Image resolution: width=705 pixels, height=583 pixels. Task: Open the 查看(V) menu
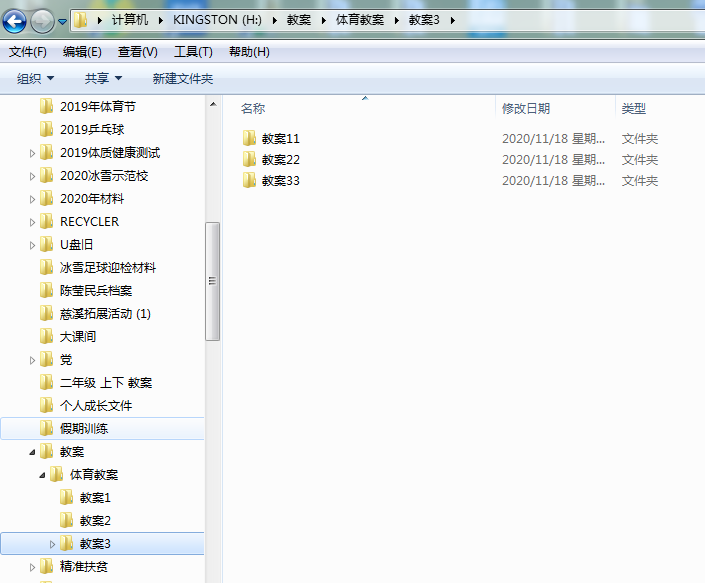click(138, 52)
